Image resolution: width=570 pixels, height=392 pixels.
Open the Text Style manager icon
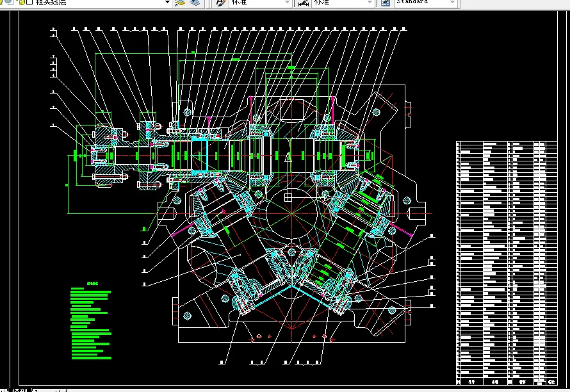220,3
